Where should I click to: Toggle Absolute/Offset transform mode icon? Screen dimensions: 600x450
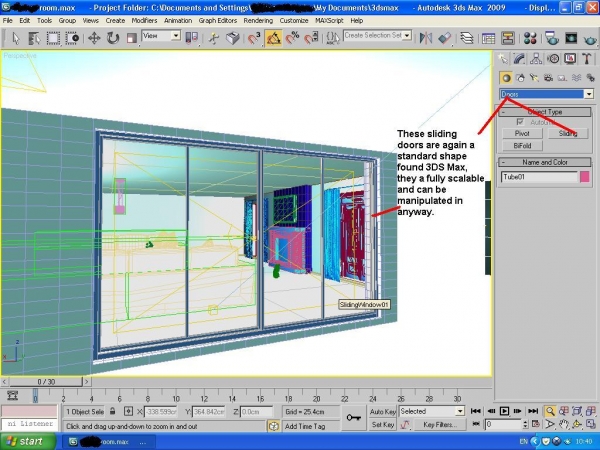129,411
